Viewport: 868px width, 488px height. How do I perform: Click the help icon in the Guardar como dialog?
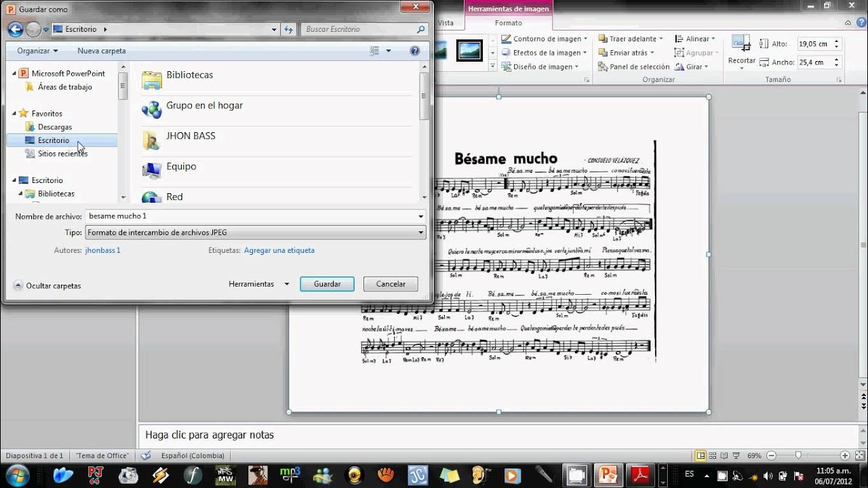(415, 51)
